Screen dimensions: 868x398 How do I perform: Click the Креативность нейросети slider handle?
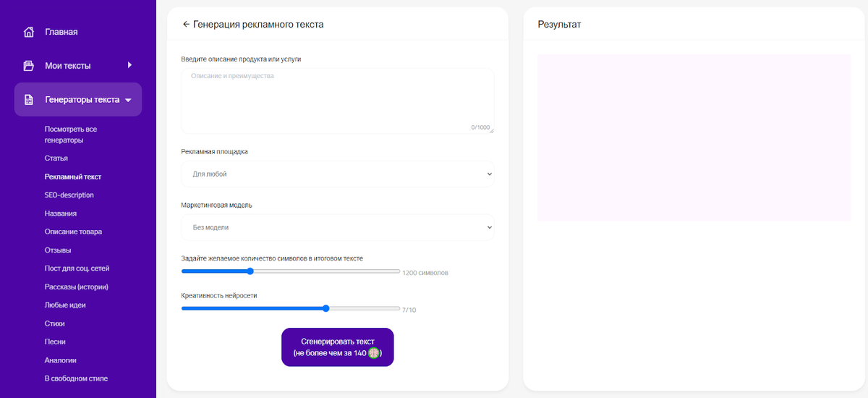tap(326, 308)
